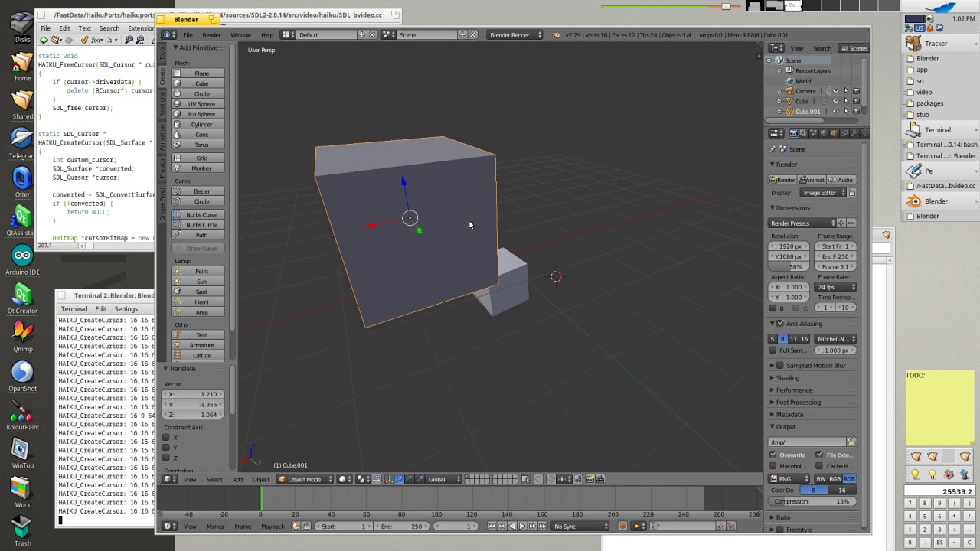Enable the X constraint axis checkbox

[166, 438]
